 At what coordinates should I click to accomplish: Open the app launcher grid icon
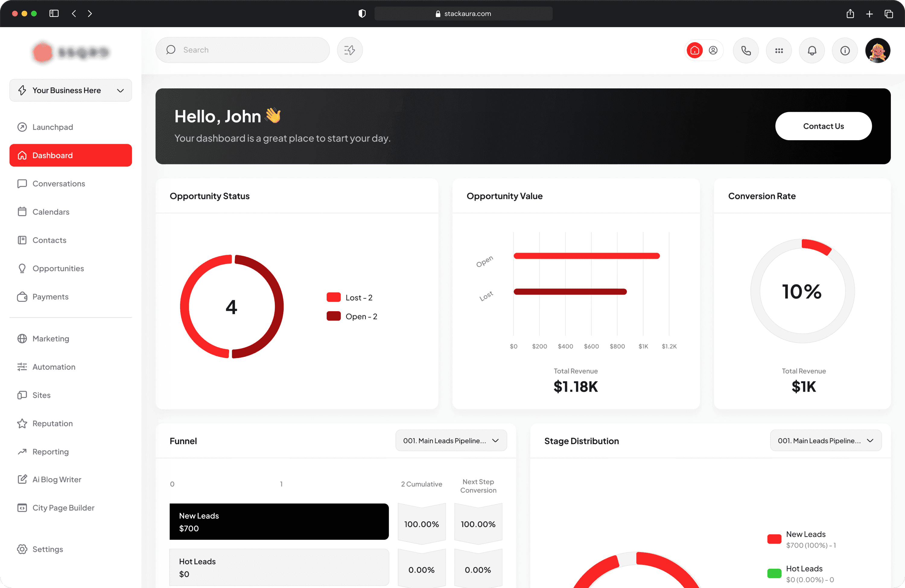point(779,50)
